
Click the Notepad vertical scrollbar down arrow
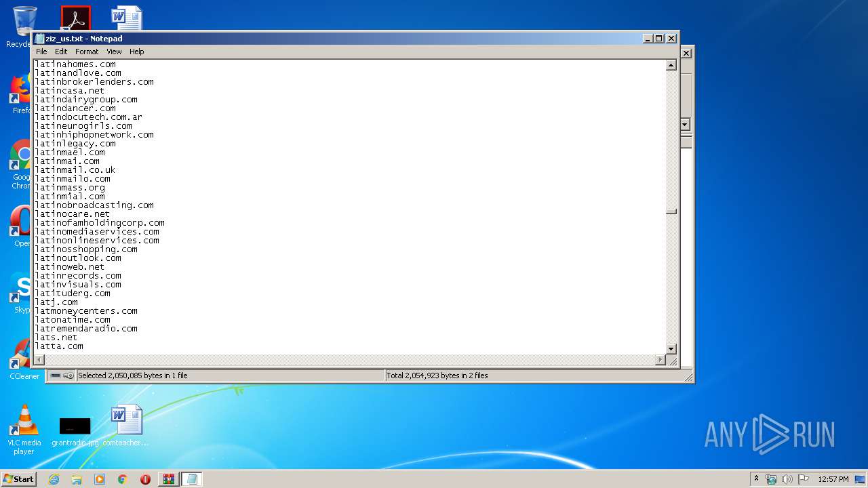[x=671, y=349]
